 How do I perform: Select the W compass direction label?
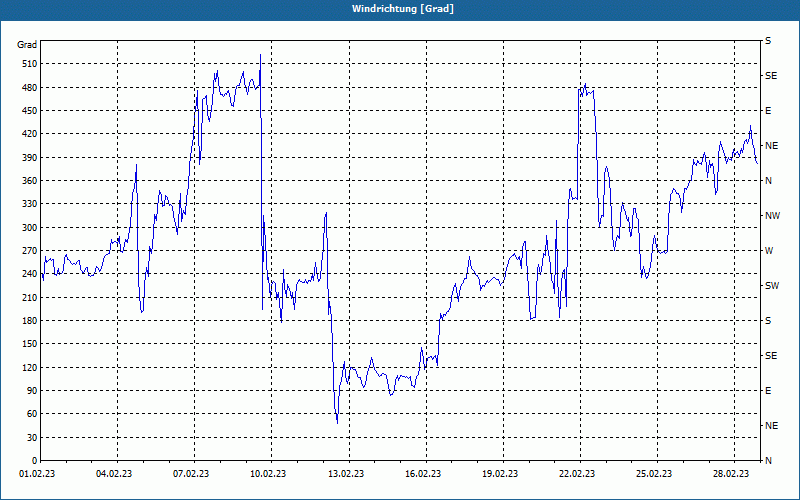[769, 251]
